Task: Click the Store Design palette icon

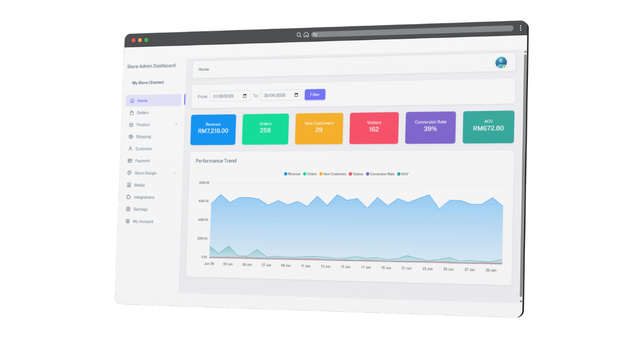Action: (x=129, y=173)
